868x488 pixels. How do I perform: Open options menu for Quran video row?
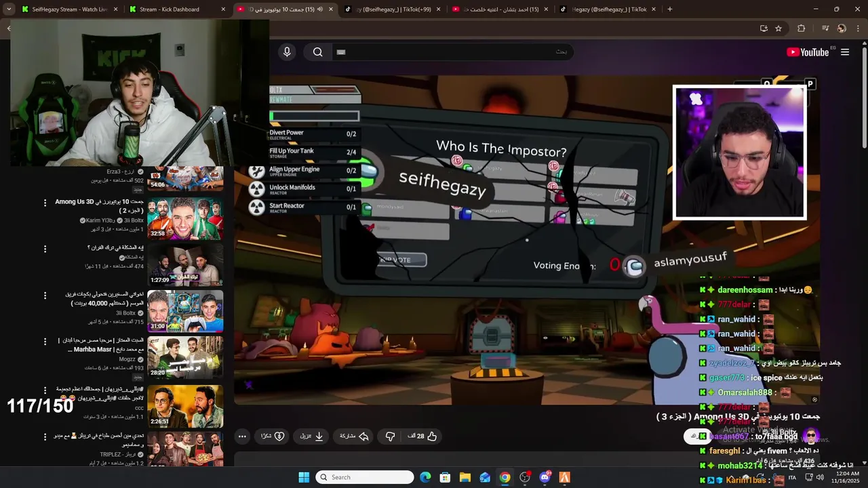click(x=45, y=249)
